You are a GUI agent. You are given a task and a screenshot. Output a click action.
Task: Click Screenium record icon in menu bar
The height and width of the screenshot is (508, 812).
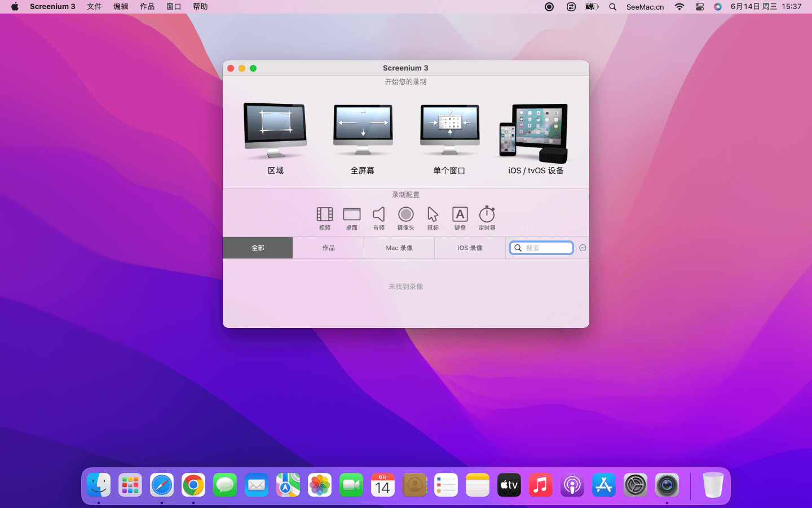549,7
